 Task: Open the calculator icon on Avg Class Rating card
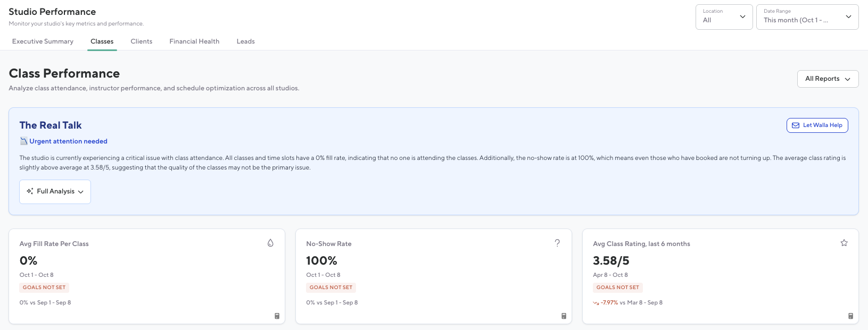tap(850, 316)
